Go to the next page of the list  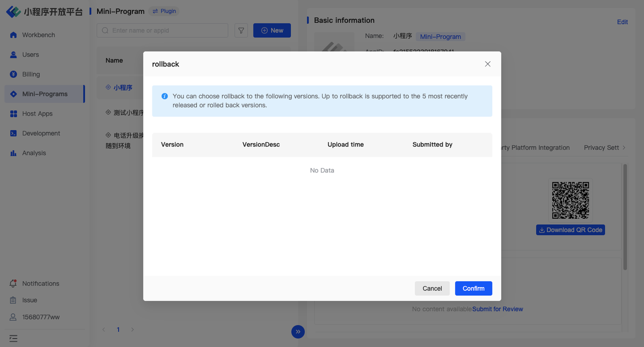coord(132,330)
